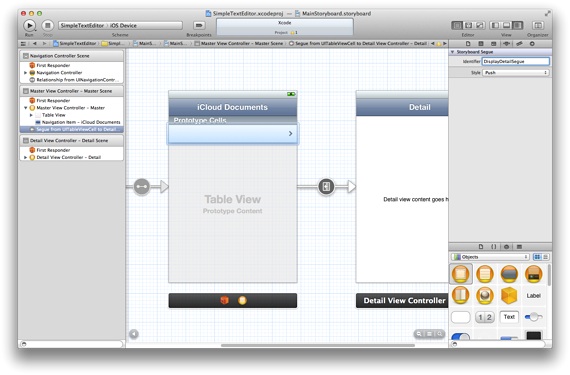Open the segue Style dropdown

point(515,73)
